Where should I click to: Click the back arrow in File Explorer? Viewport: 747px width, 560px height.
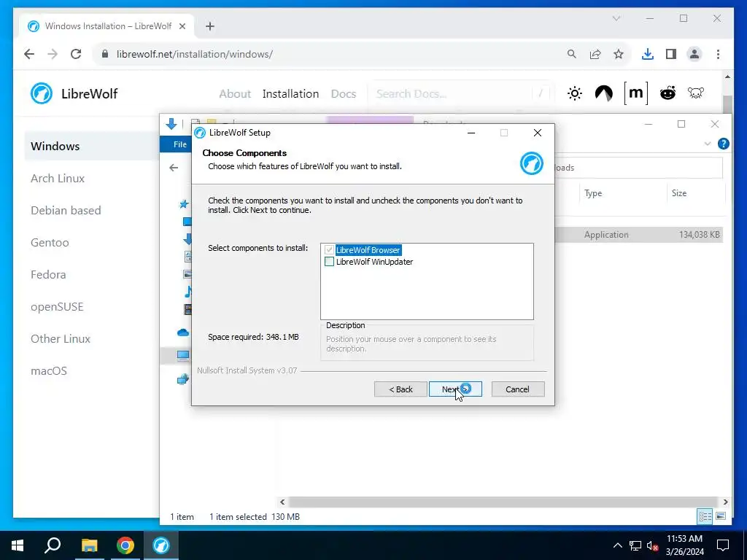(x=174, y=168)
